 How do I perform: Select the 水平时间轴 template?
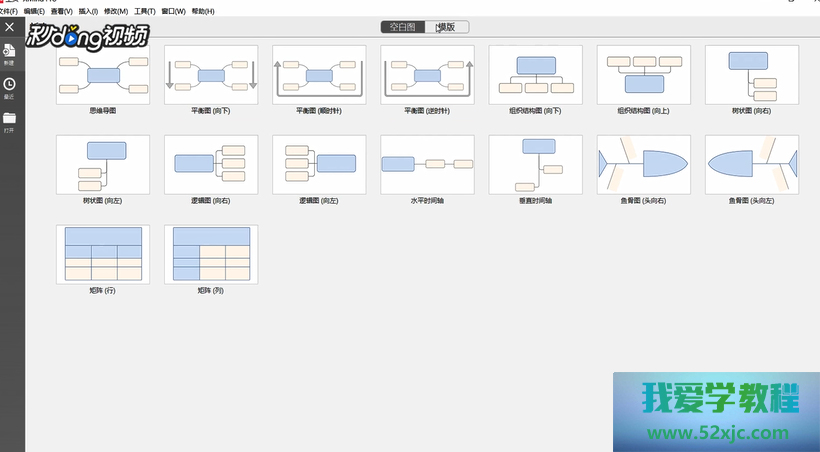click(x=427, y=164)
